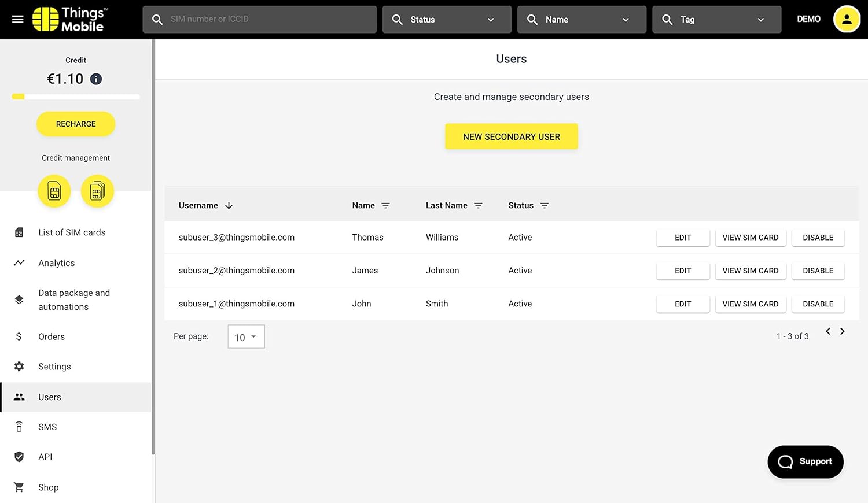Filter the Status column icon
868x503 pixels.
coord(544,205)
